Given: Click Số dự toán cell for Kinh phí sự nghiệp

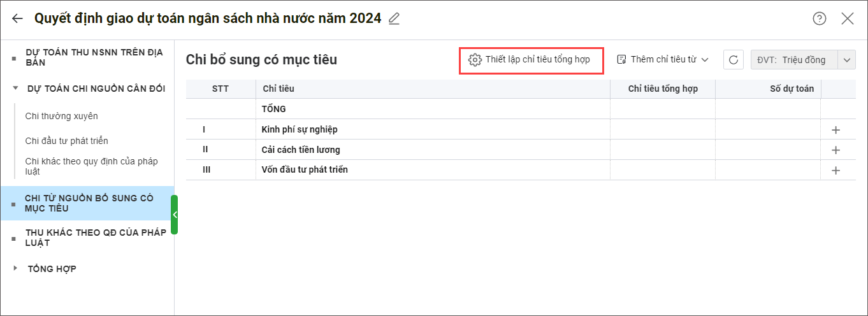Looking at the screenshot, I should tap(767, 130).
